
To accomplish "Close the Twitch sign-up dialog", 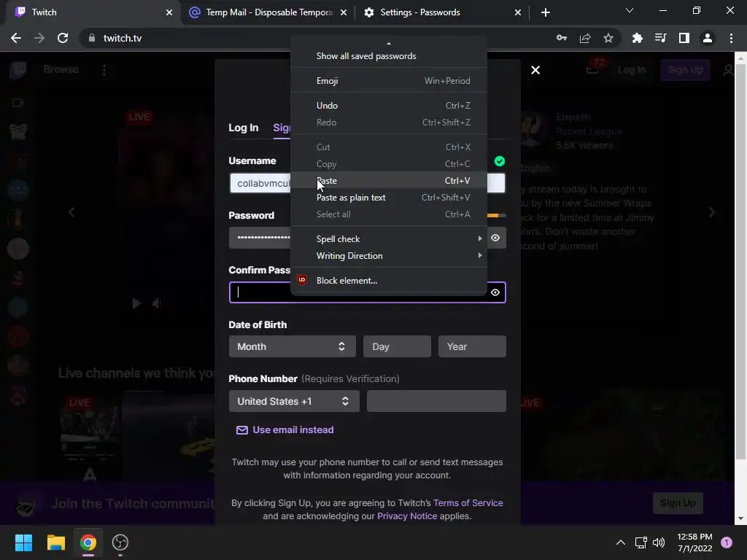I will [535, 70].
